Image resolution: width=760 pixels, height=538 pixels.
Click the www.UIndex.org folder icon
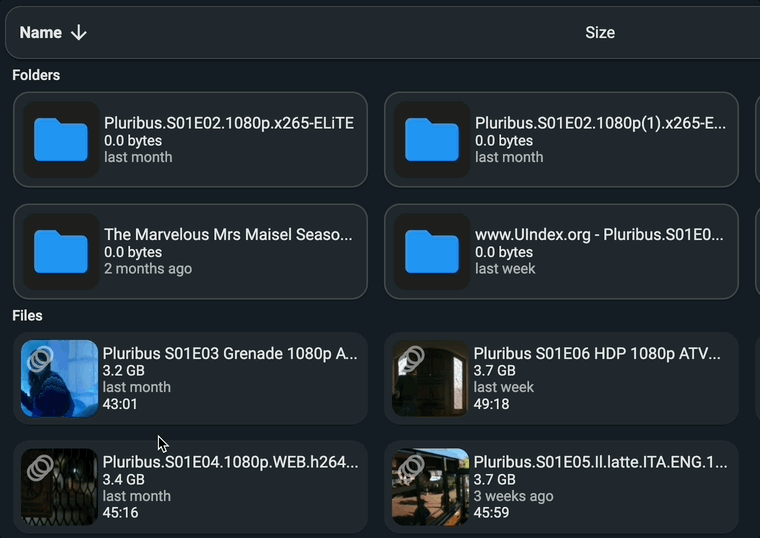pyautogui.click(x=432, y=252)
